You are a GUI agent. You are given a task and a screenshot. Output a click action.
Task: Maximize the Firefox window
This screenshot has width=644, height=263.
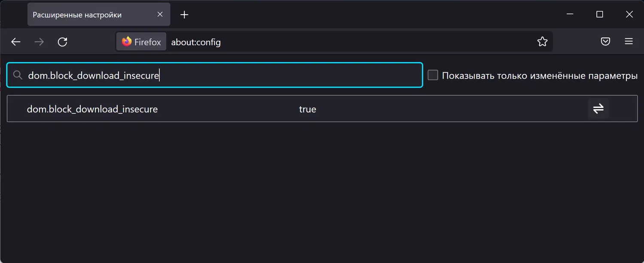(x=600, y=15)
